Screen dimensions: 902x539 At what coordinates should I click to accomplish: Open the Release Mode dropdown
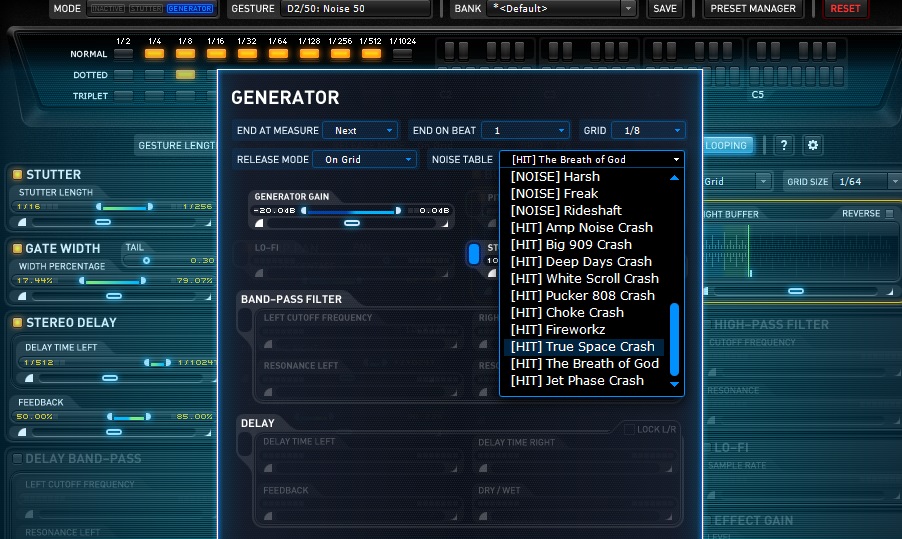[x=364, y=159]
